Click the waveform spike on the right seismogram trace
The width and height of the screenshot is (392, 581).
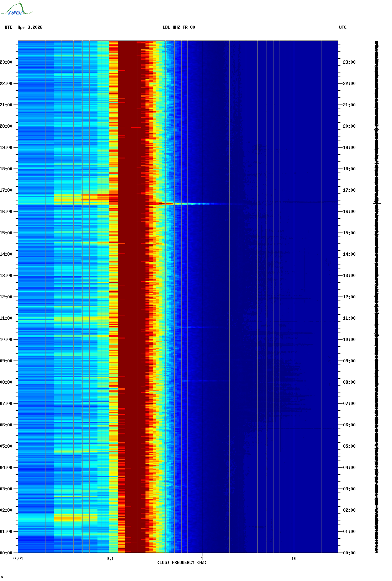pos(377,204)
